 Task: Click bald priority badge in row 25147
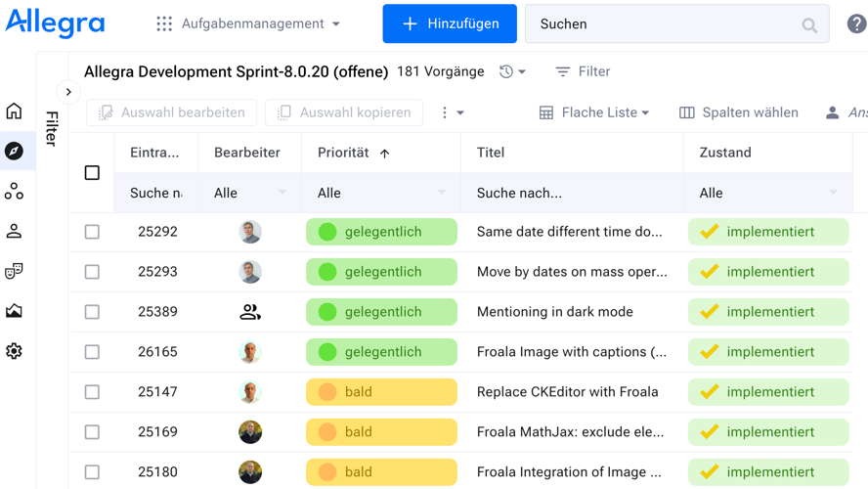point(381,392)
